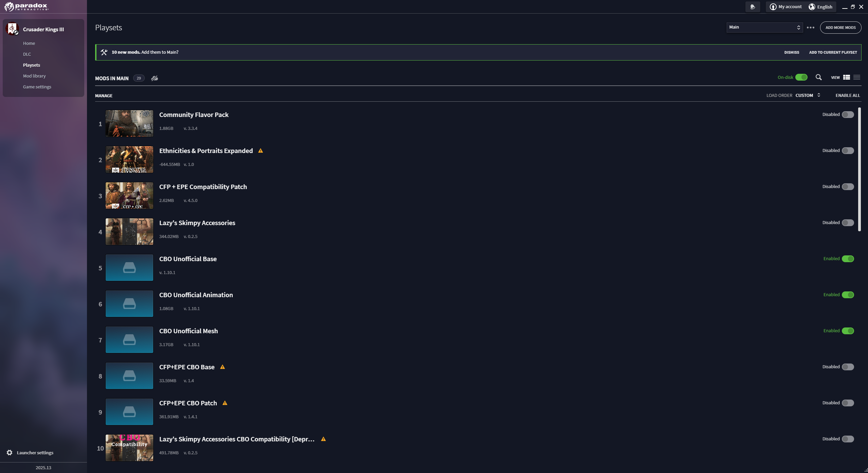Turn off the On-disk toggle
868x473 pixels.
click(801, 77)
